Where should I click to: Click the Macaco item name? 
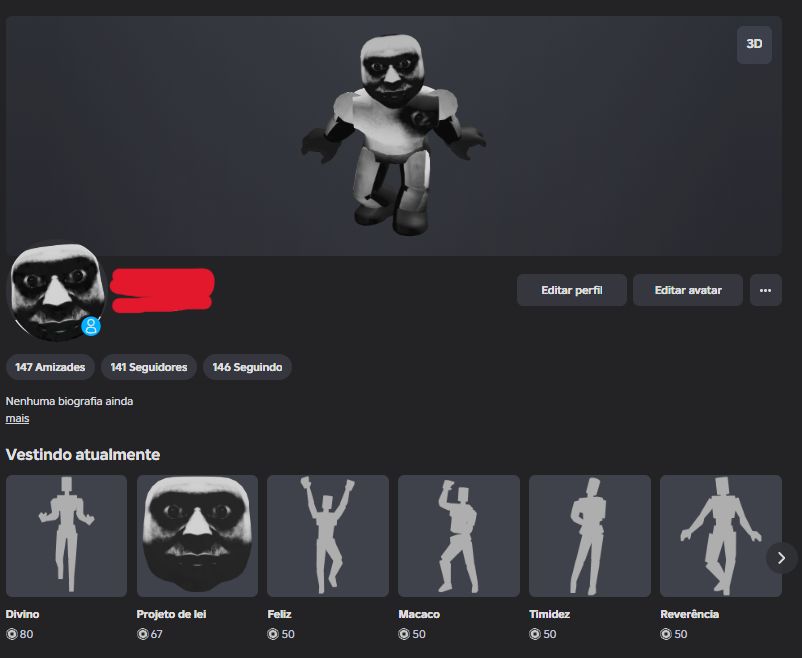click(x=419, y=614)
